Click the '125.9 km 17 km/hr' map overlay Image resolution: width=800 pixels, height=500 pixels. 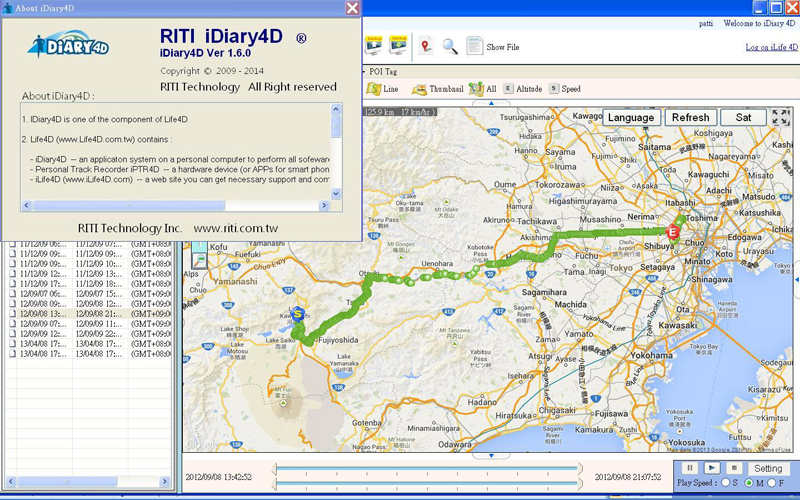399,112
